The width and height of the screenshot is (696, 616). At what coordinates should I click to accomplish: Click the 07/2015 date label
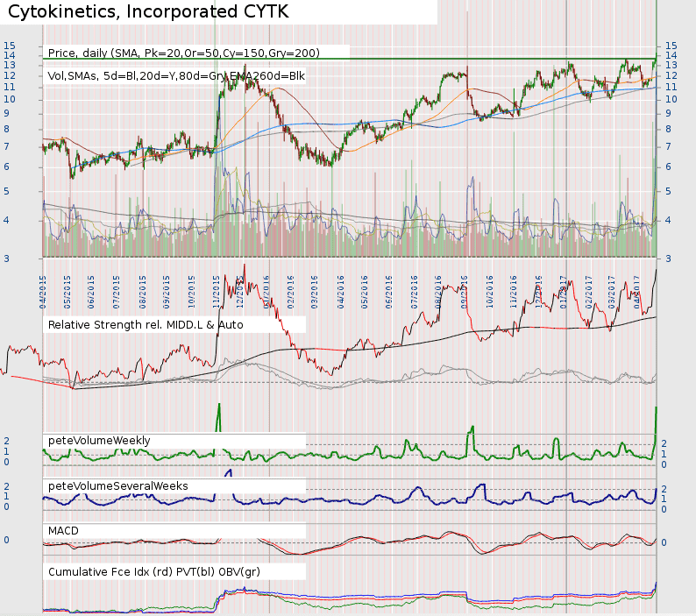117,292
